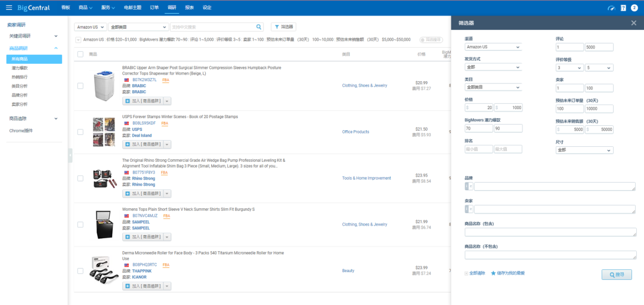Open Clothing, Shoes & Jewelry link in BRABIC row
644x305 pixels.
coord(364,85)
